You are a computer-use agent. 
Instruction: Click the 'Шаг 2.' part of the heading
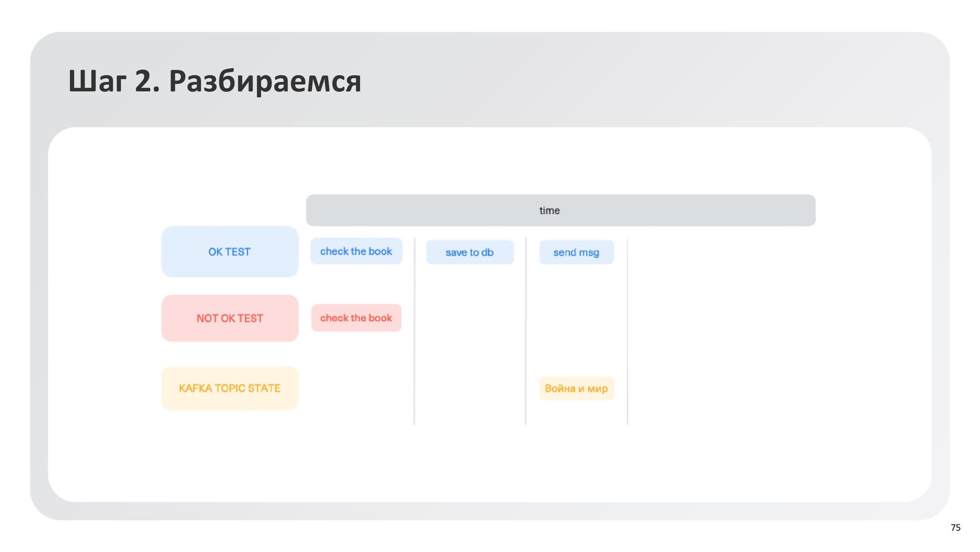[x=113, y=81]
